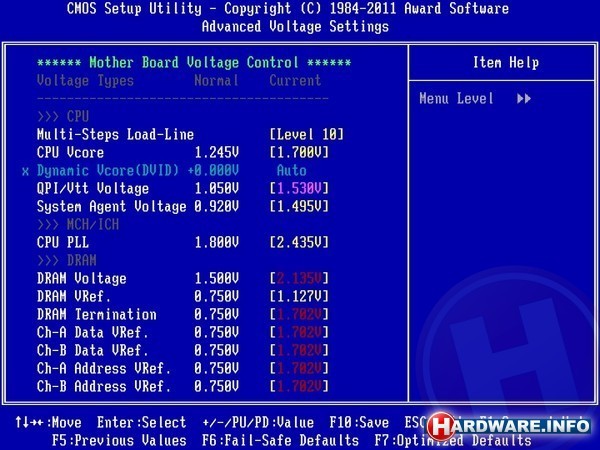Click the CPU Vcore normal 1.245V value
The image size is (600, 450).
(x=217, y=153)
